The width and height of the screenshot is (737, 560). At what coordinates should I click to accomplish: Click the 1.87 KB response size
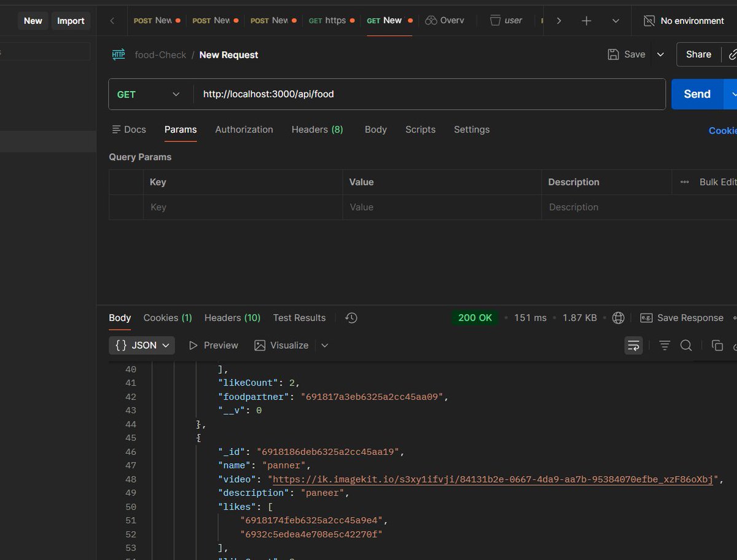579,318
